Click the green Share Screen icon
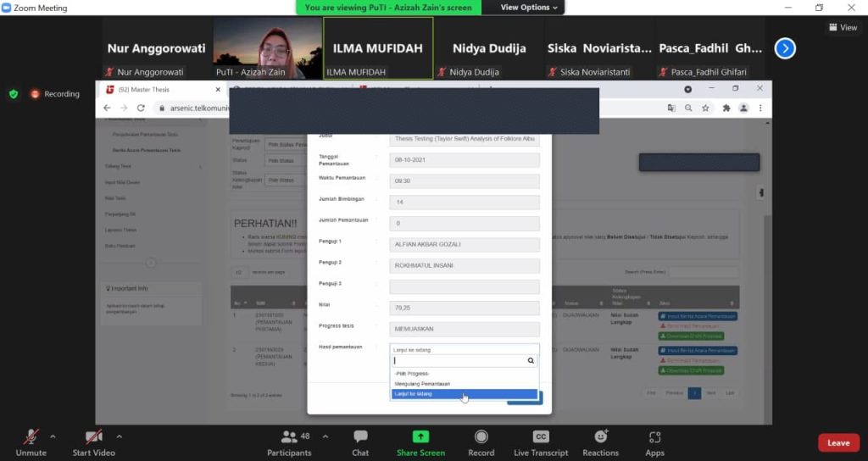 pyautogui.click(x=420, y=437)
